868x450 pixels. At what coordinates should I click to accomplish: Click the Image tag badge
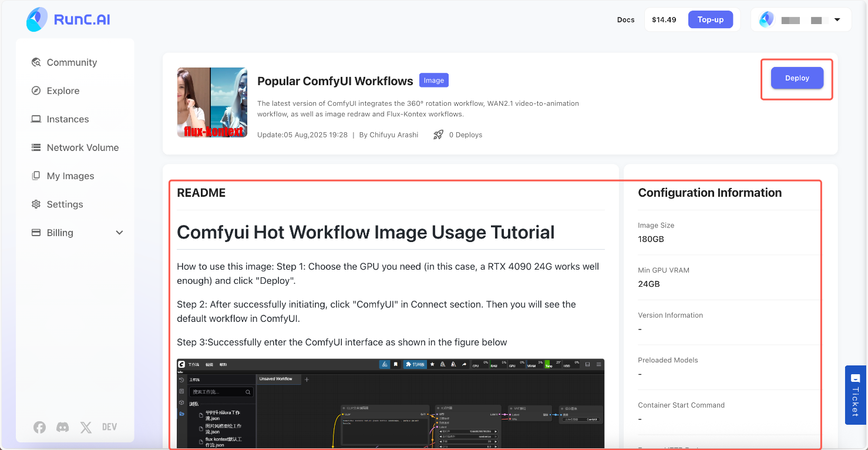point(434,80)
